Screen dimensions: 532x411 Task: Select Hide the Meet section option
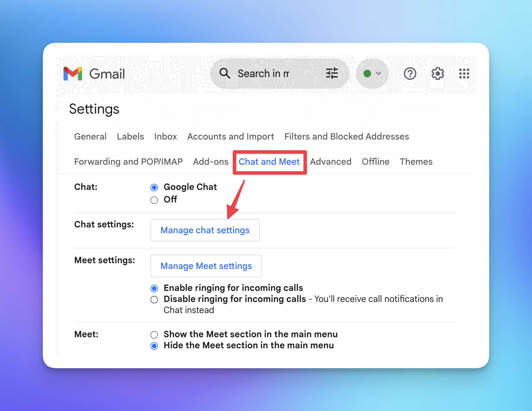(154, 346)
